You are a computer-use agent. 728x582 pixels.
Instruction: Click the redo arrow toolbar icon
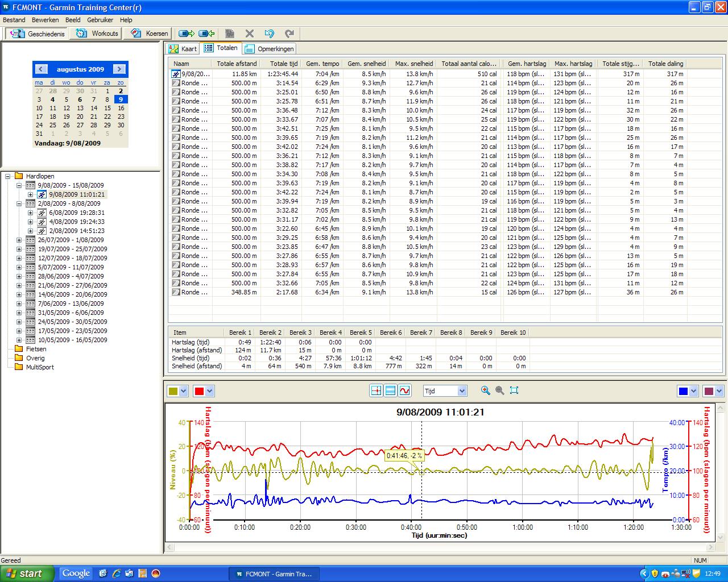289,34
